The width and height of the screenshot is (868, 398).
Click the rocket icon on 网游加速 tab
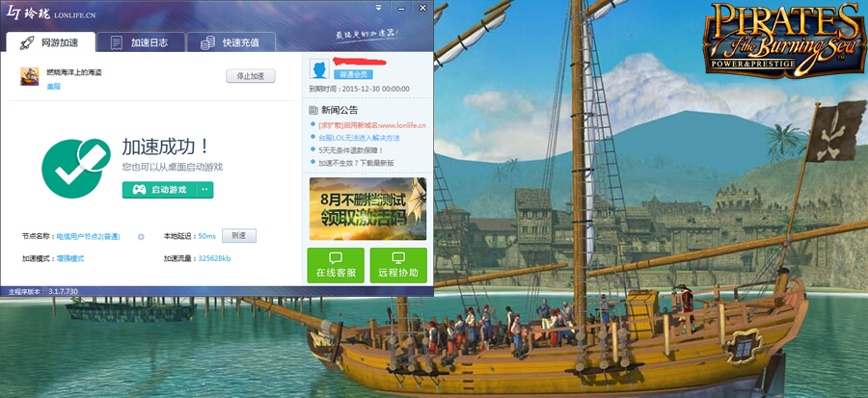[x=27, y=43]
